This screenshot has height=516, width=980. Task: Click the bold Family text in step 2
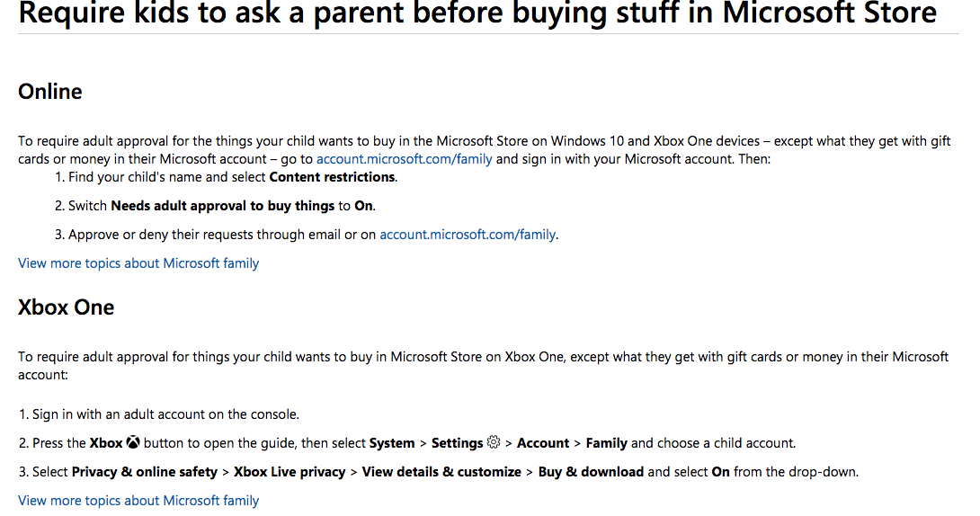(x=606, y=443)
